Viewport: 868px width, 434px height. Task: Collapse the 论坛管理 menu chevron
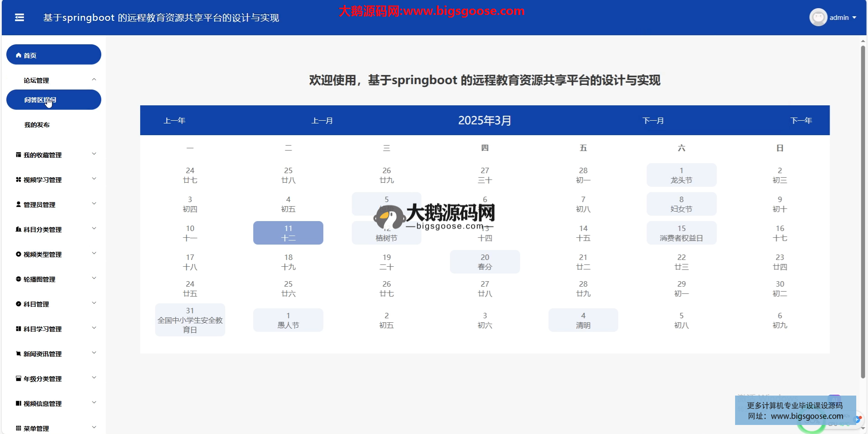pos(94,80)
